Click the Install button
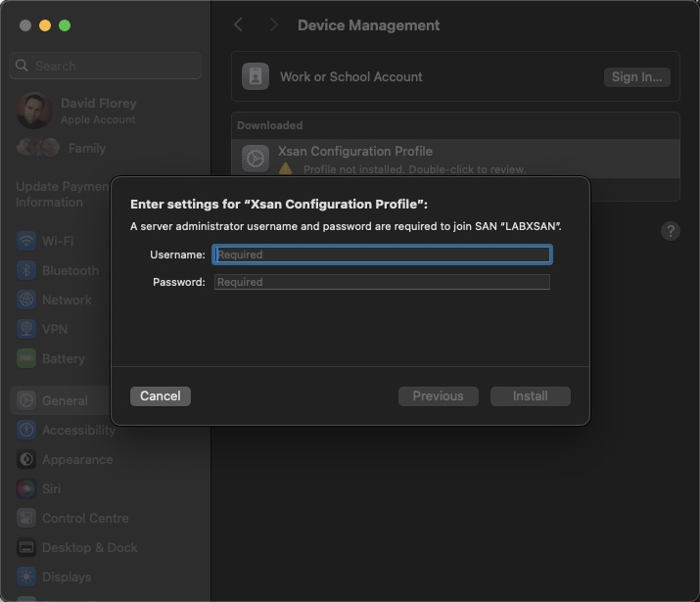Image resolution: width=700 pixels, height=602 pixels. 530,396
